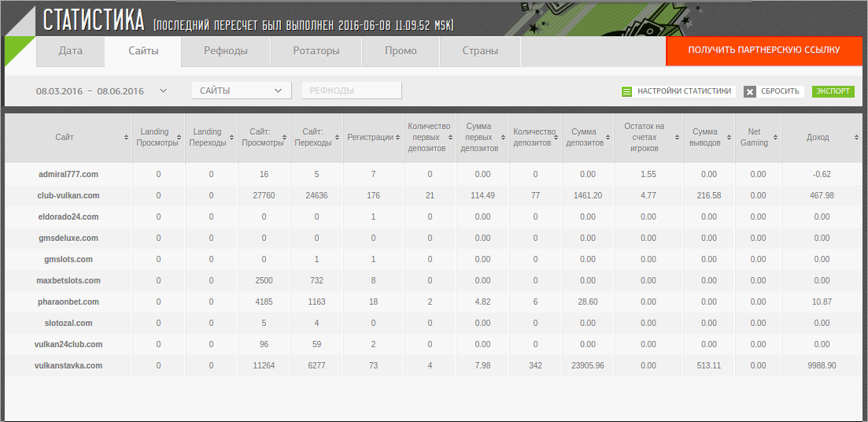Click registrations value 176
This screenshot has width=868, height=422.
(373, 195)
